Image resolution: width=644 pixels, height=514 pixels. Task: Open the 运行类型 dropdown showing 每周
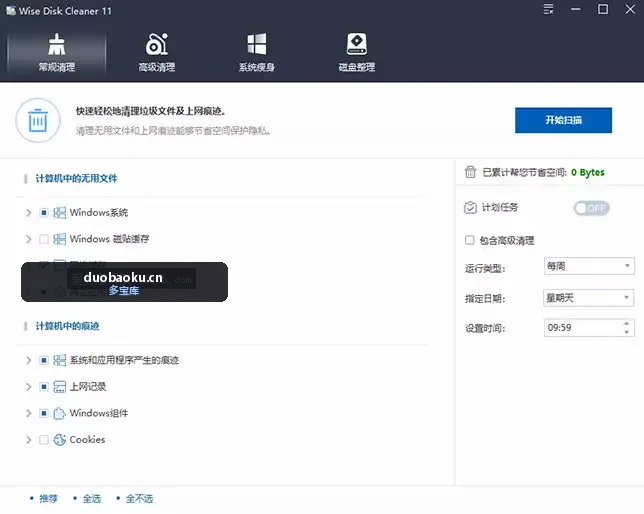pos(589,266)
